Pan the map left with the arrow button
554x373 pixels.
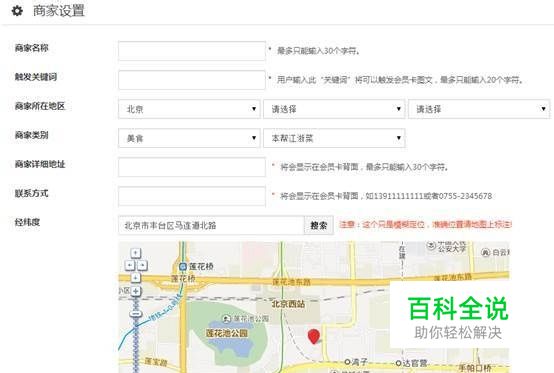pyautogui.click(x=130, y=265)
